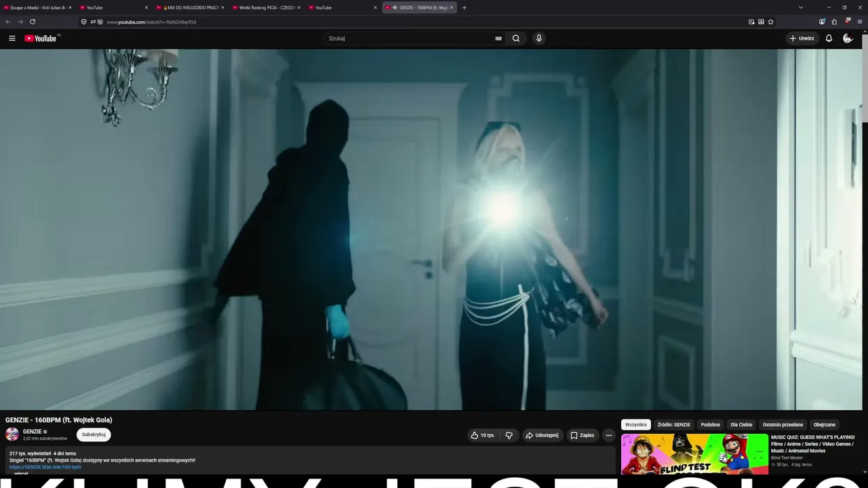Click the YouTube search magnifier button

click(x=516, y=39)
